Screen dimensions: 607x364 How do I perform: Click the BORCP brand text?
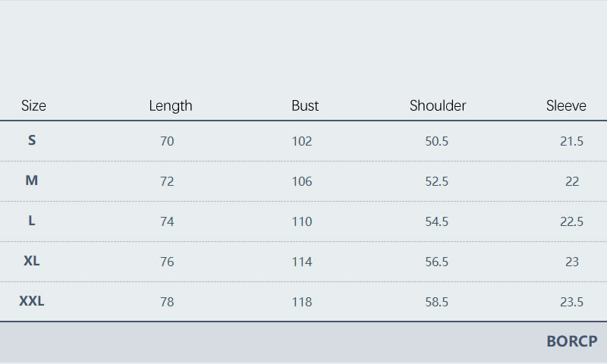571,341
